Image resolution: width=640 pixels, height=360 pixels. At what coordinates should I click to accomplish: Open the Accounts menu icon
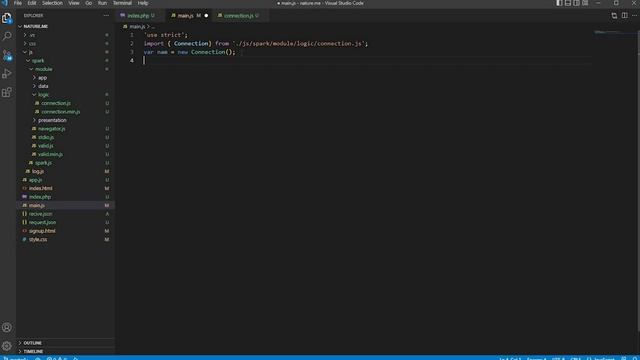[x=7, y=327]
